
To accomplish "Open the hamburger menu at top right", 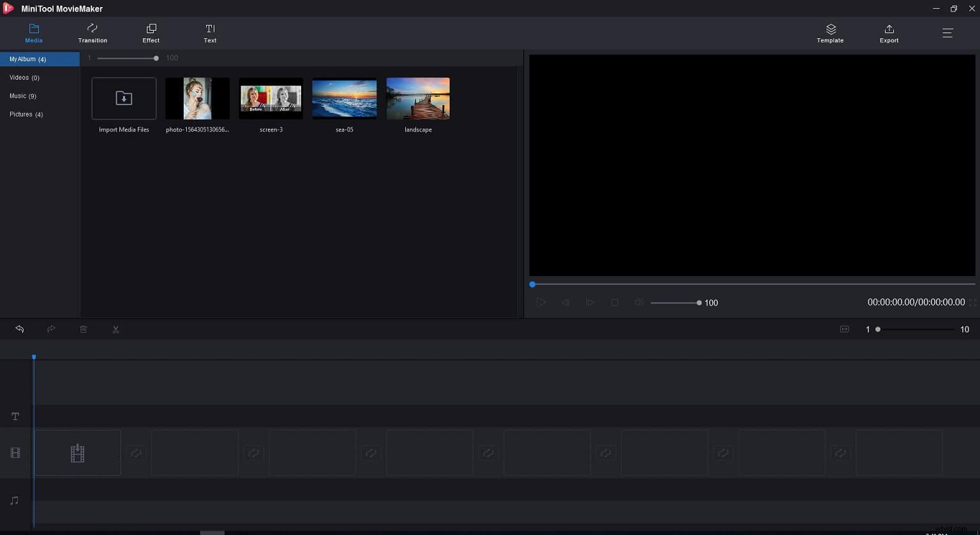I will coord(948,33).
